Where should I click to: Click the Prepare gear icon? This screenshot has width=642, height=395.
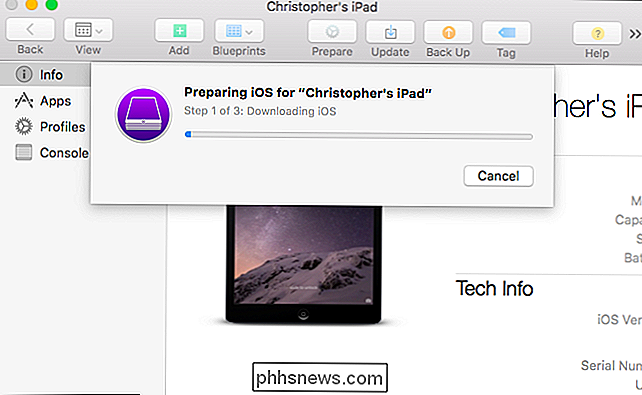(x=332, y=32)
